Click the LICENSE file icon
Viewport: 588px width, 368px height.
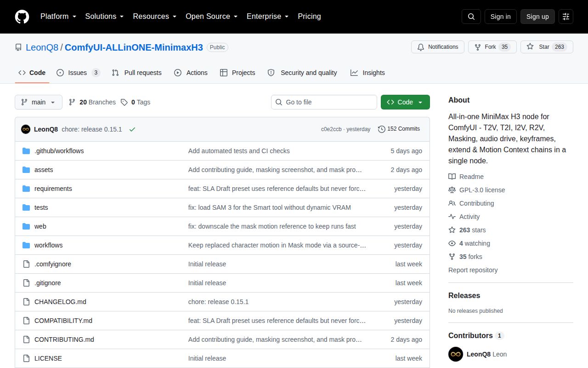(26, 358)
